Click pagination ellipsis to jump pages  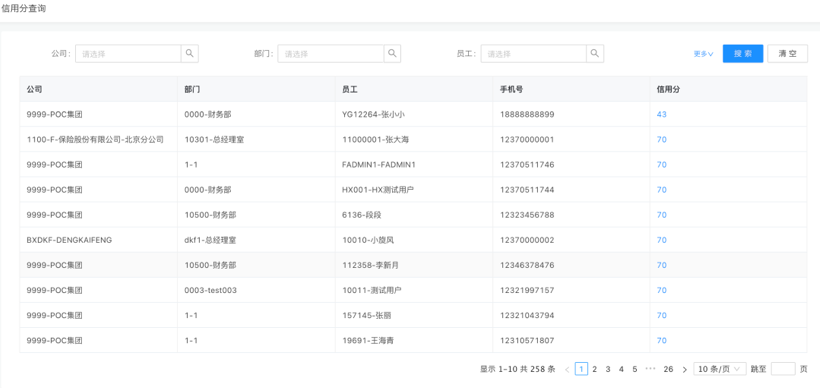pyautogui.click(x=650, y=369)
